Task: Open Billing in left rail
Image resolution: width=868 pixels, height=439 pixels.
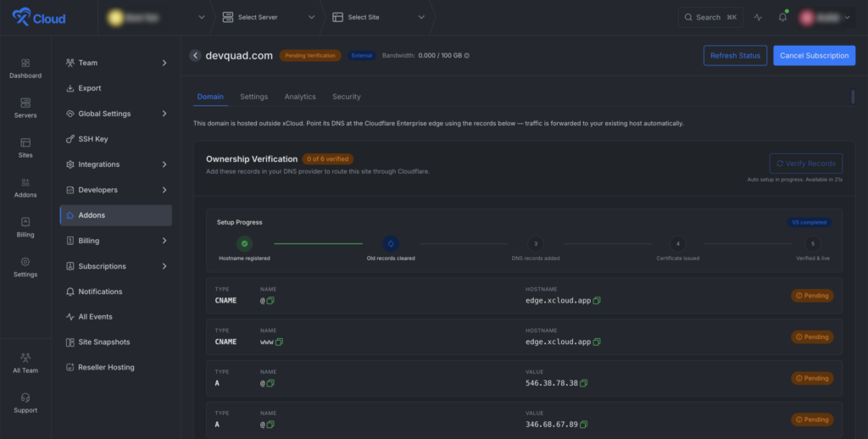Action: pyautogui.click(x=25, y=227)
